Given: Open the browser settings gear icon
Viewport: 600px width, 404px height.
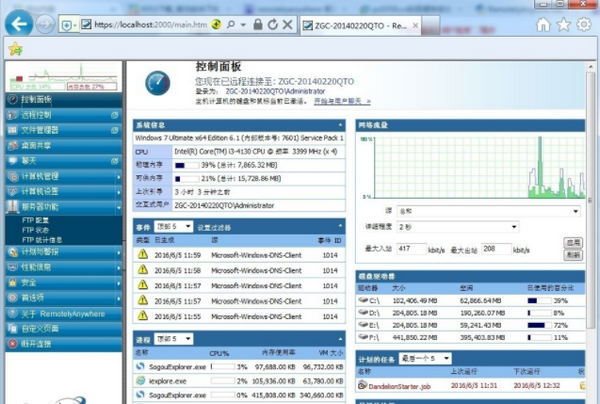Looking at the screenshot, I should click(584, 23).
